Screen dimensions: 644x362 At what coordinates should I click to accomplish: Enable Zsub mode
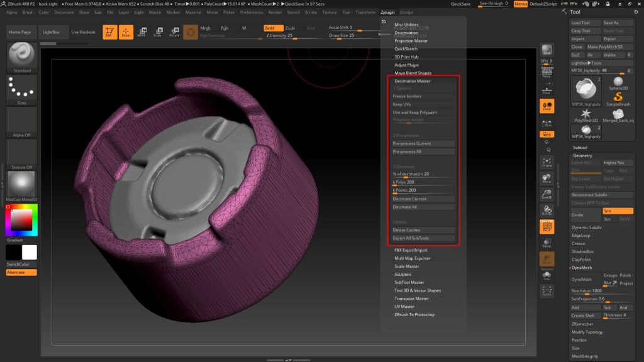pyautogui.click(x=293, y=28)
